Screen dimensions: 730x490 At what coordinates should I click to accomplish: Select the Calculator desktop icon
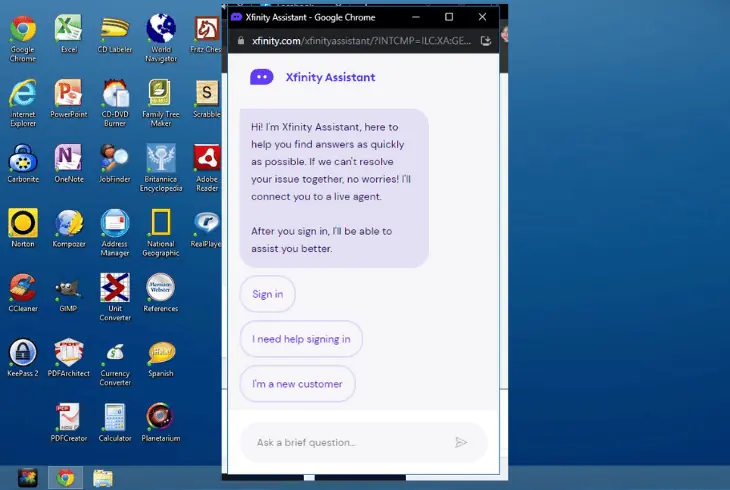tap(115, 422)
